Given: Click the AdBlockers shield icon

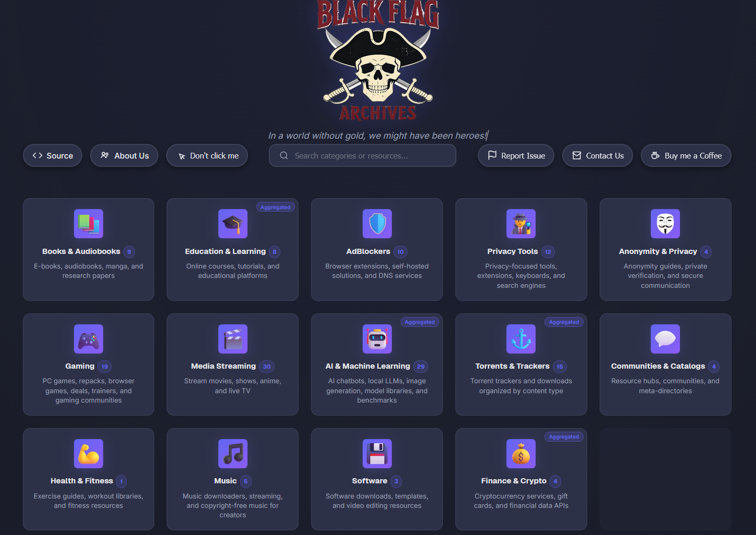Looking at the screenshot, I should 377,224.
